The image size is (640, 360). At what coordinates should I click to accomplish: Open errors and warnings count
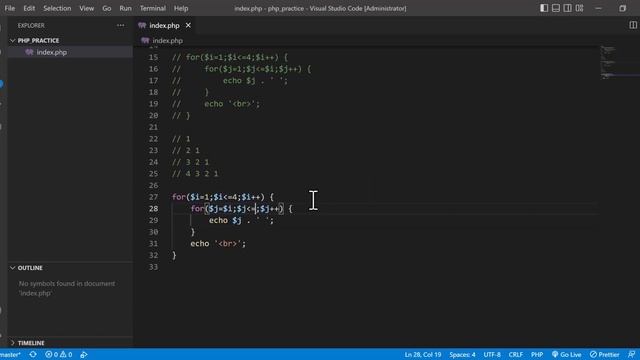[x=58, y=354]
